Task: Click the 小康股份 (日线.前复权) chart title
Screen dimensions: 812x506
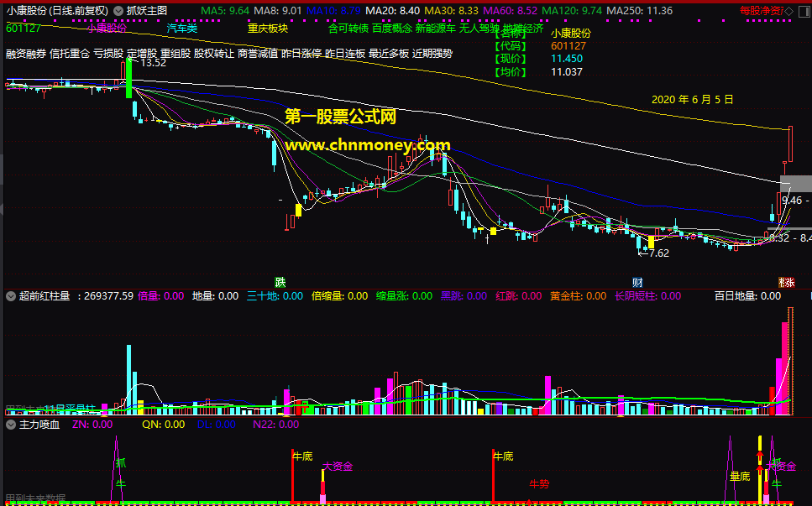Action: (57, 11)
